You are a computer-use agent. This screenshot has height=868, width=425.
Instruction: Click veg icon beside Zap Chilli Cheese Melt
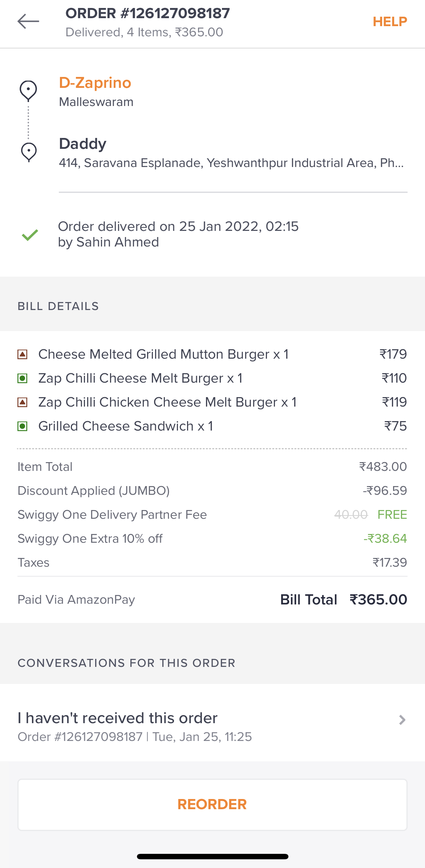point(23,378)
